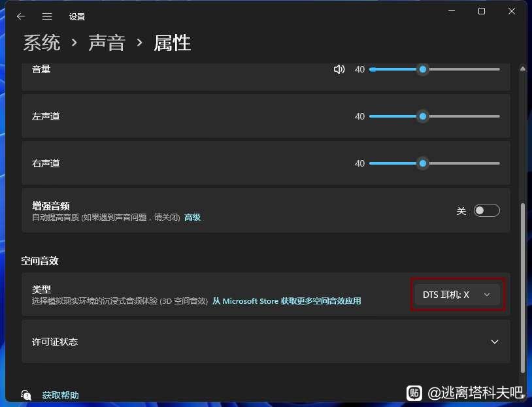532x407 pixels.
Task: Click the 空间音效 section heading
Action: click(40, 261)
